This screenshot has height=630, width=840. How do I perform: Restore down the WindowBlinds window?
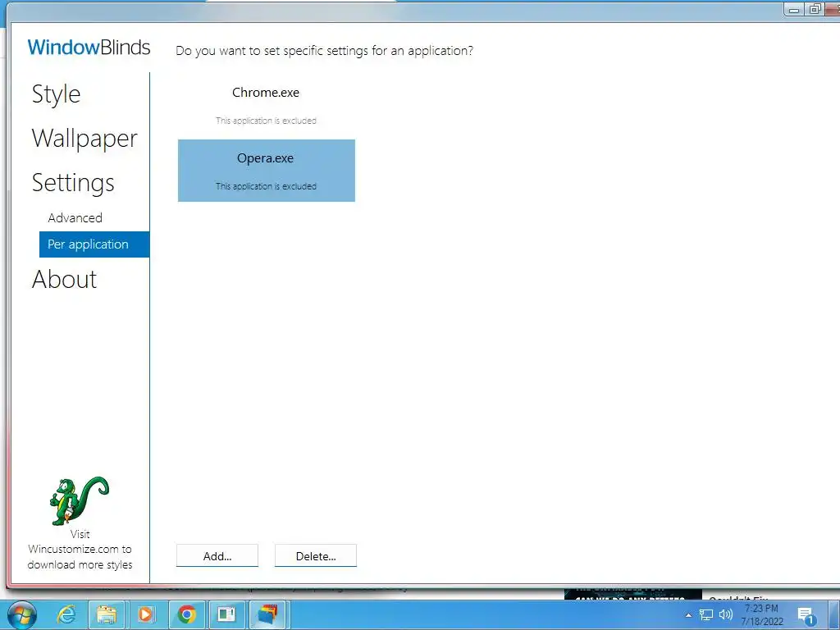coord(815,9)
